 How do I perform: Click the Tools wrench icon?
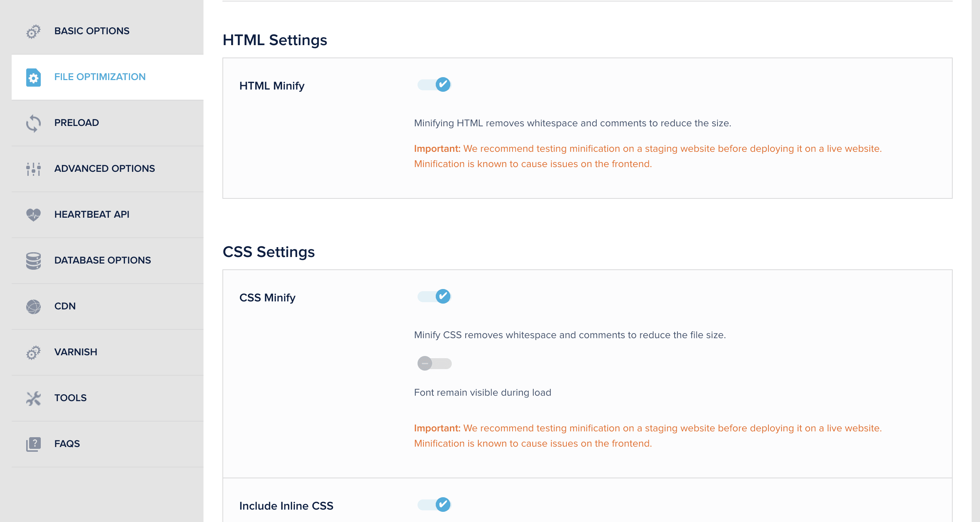33,398
